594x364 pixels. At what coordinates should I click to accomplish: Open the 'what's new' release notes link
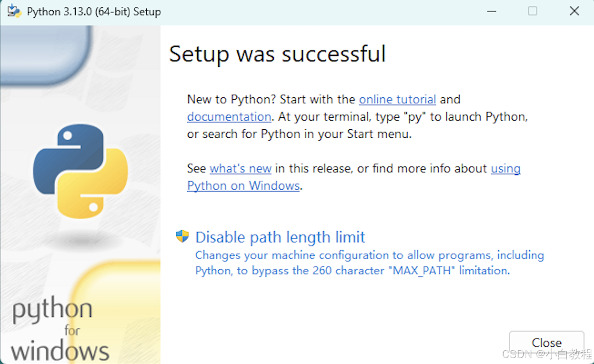click(240, 168)
